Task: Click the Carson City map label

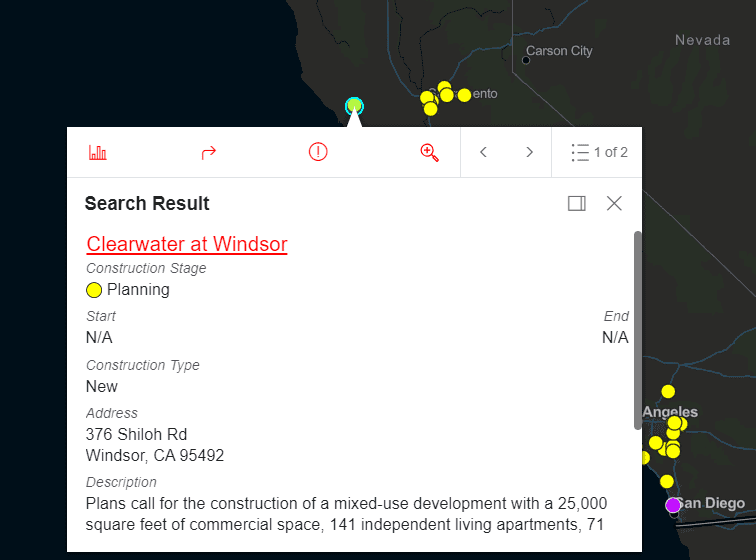Action: [559, 51]
